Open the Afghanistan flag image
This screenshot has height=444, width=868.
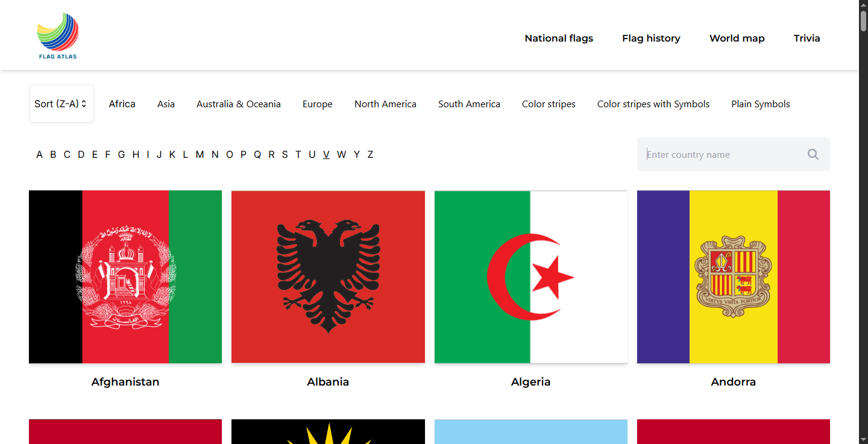pos(125,277)
